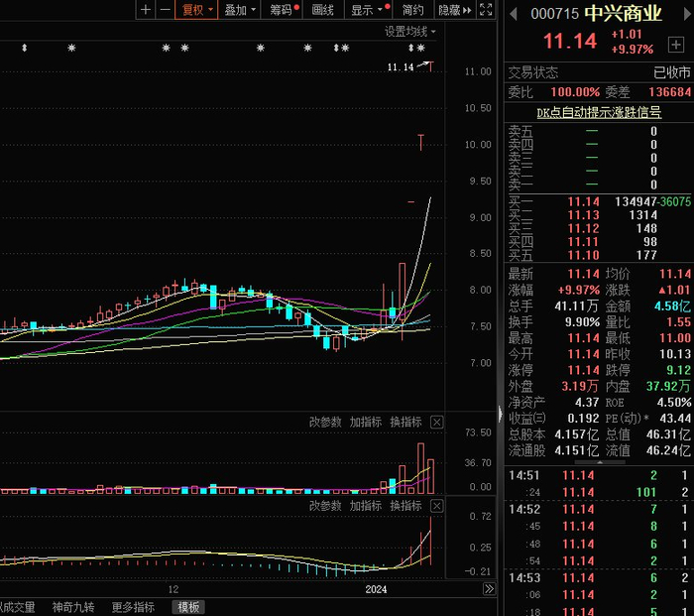This screenshot has height=616, width=694.
Task: Click the 委差 value 136684
Action: click(x=669, y=91)
